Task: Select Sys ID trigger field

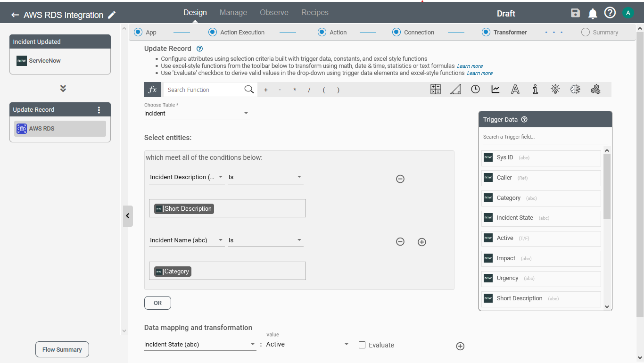Action: 541,158
